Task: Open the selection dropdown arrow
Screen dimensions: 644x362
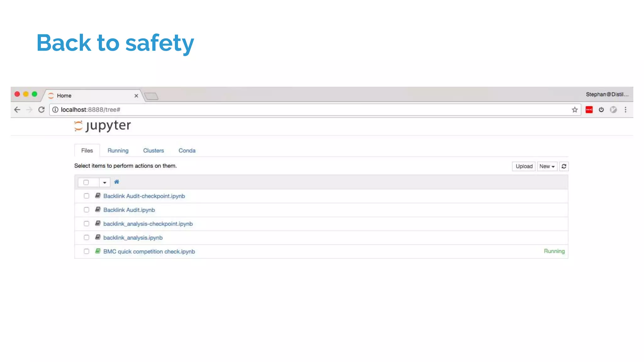Action: pos(105,183)
